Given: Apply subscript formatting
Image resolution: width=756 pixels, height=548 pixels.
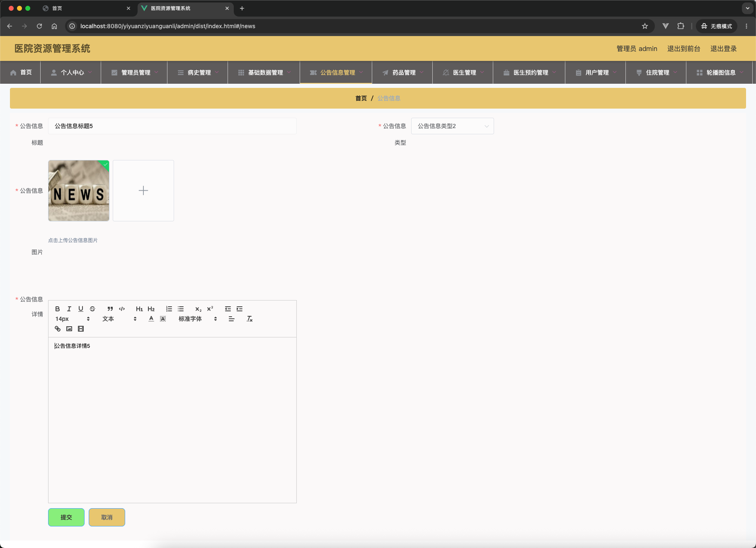Looking at the screenshot, I should tap(199, 309).
